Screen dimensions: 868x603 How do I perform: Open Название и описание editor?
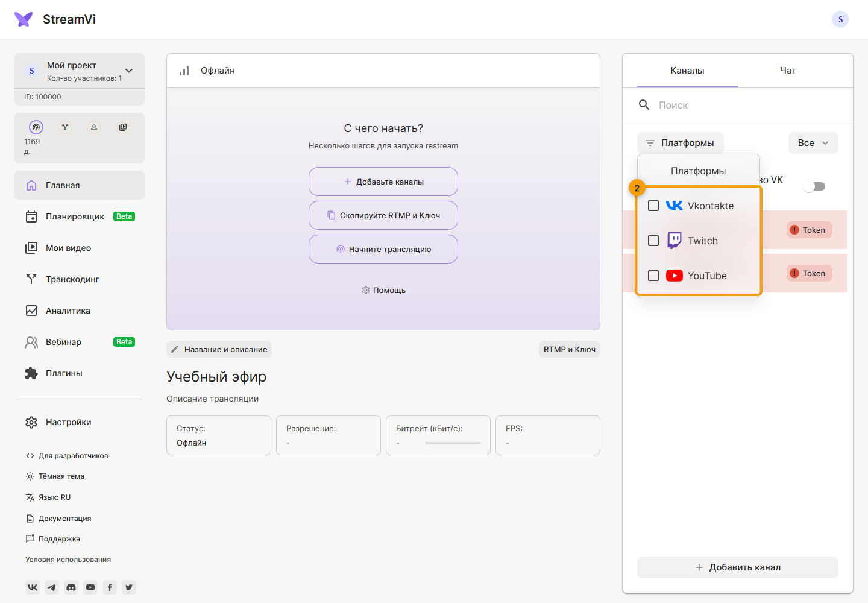coord(219,349)
